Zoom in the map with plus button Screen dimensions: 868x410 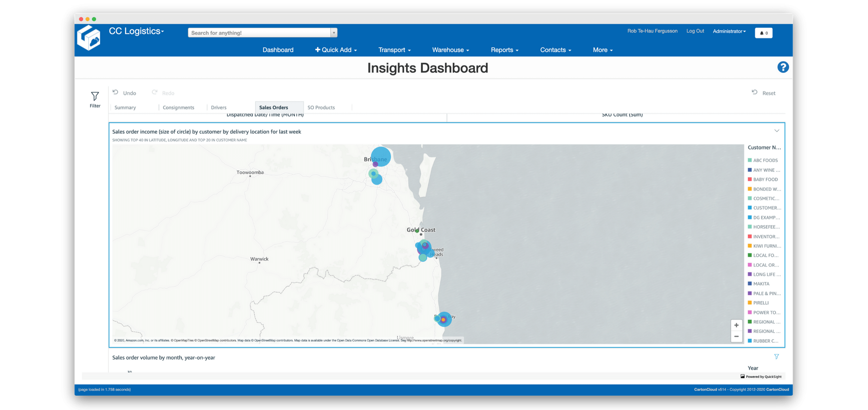[736, 325]
